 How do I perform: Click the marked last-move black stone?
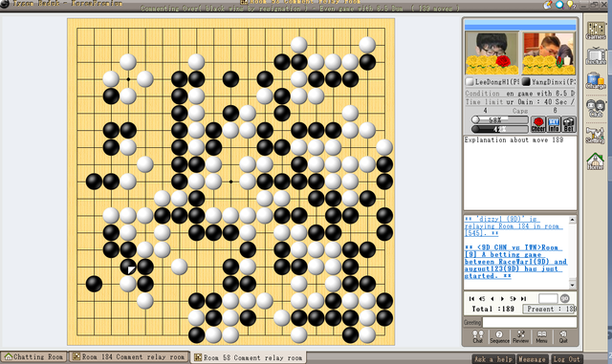click(x=128, y=267)
